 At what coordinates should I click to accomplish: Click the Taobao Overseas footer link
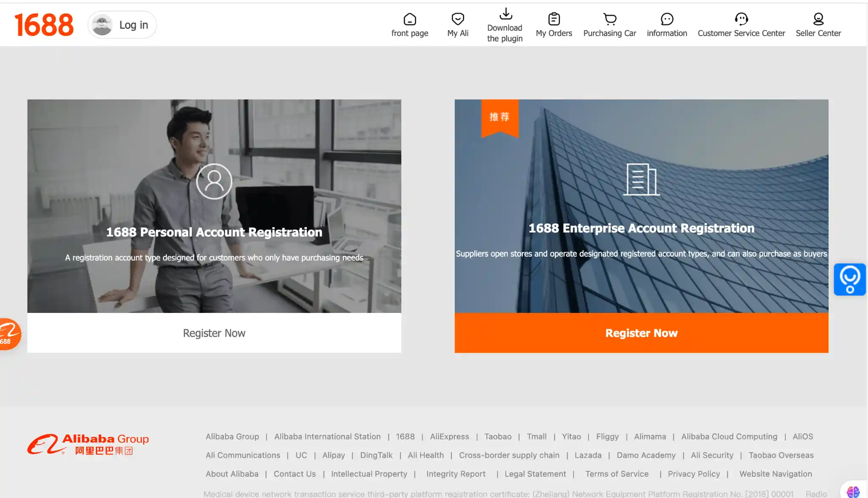coord(781,455)
